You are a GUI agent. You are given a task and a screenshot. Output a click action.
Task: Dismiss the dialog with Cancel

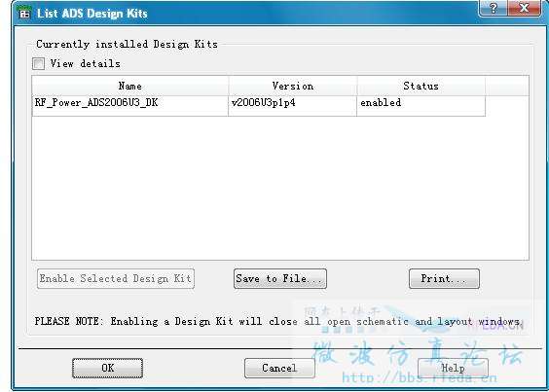279,368
